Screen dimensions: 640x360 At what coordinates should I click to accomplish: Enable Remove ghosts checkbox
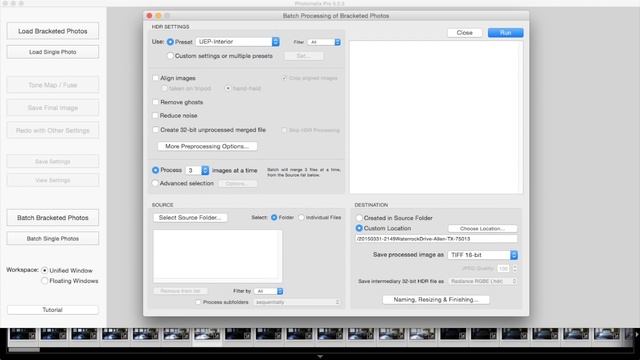point(156,102)
